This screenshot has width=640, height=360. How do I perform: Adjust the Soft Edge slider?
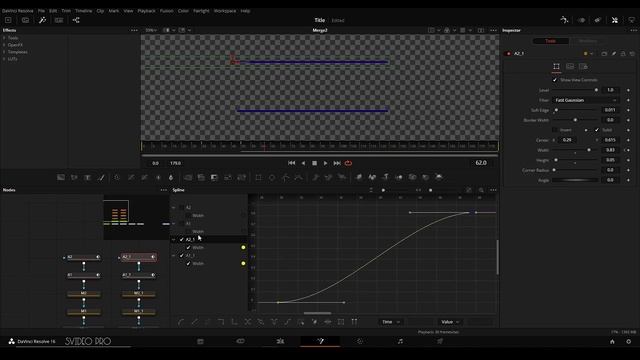tap(575, 110)
